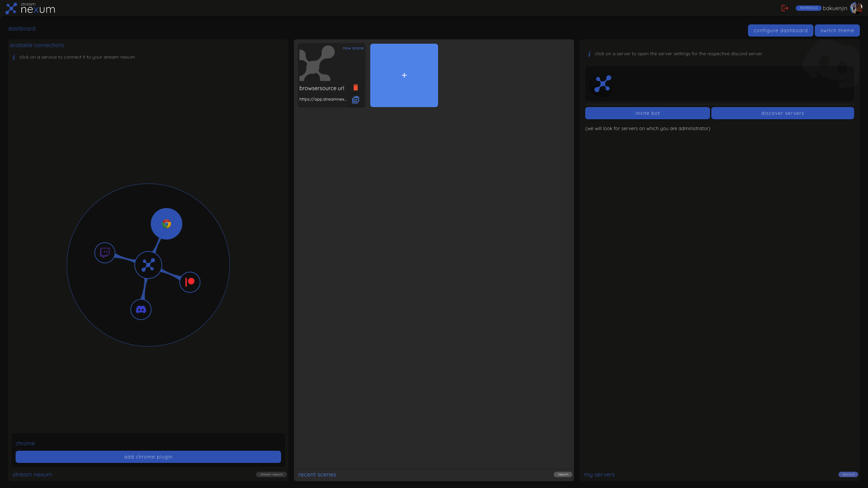
Task: Copy the browsersource URL with the clipboard icon
Action: [x=355, y=100]
